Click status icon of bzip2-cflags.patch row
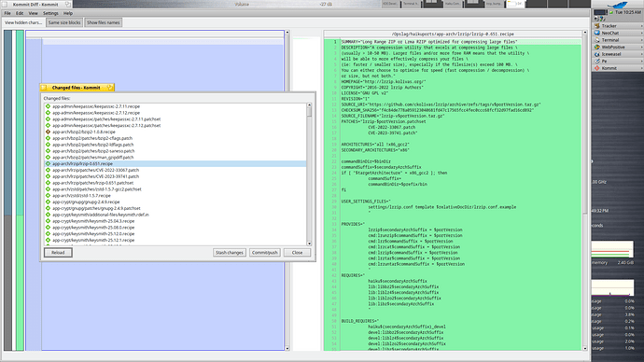 [x=48, y=138]
